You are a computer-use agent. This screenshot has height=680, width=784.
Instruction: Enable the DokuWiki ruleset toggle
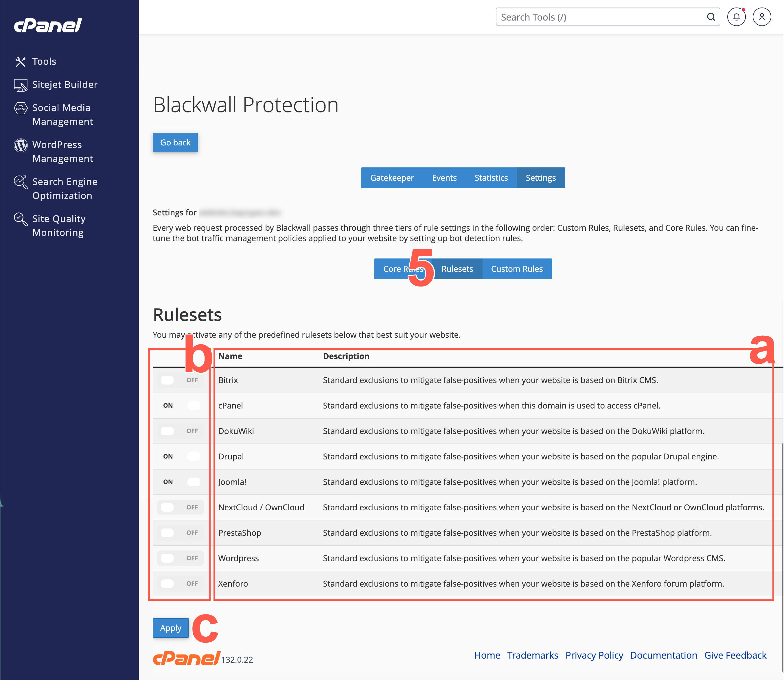(x=180, y=431)
